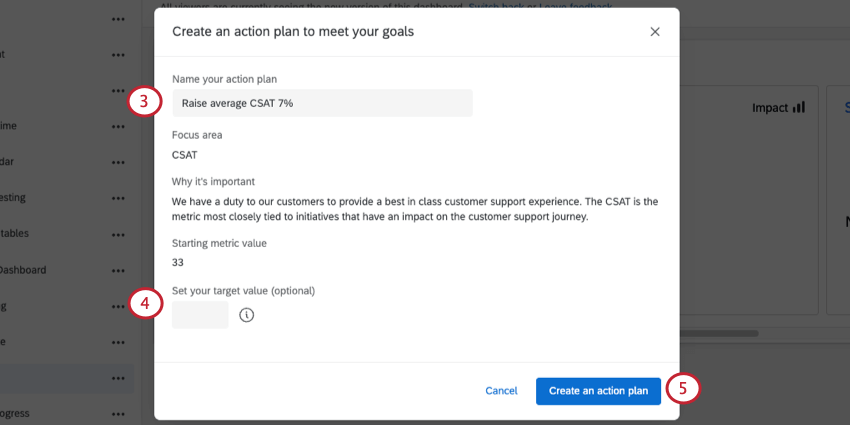Open three-dot menu for the ime item
The height and width of the screenshot is (425, 850).
(119, 126)
